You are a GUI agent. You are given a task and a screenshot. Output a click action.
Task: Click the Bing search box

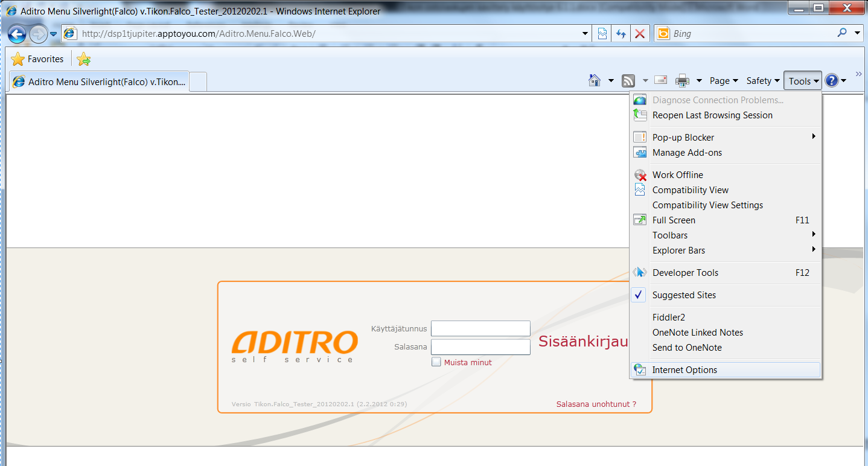(x=744, y=34)
